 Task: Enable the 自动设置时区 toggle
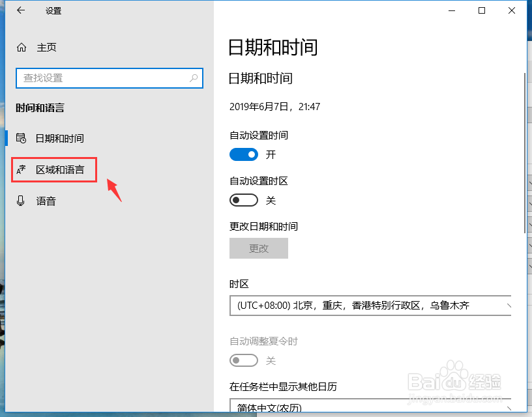[x=243, y=200]
